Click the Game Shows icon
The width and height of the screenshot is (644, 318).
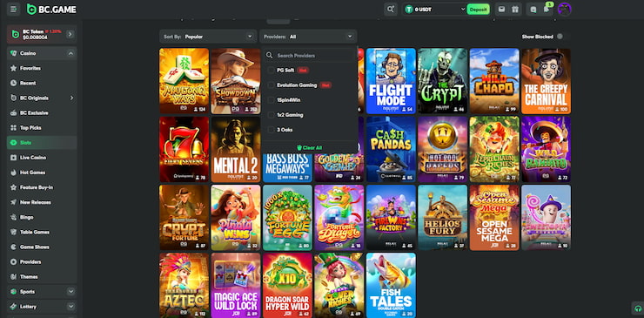pos(14,247)
